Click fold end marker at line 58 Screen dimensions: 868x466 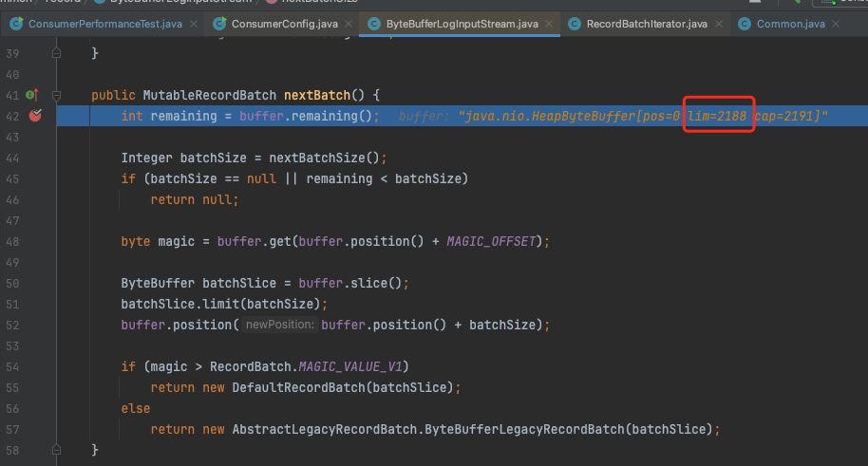coord(57,448)
